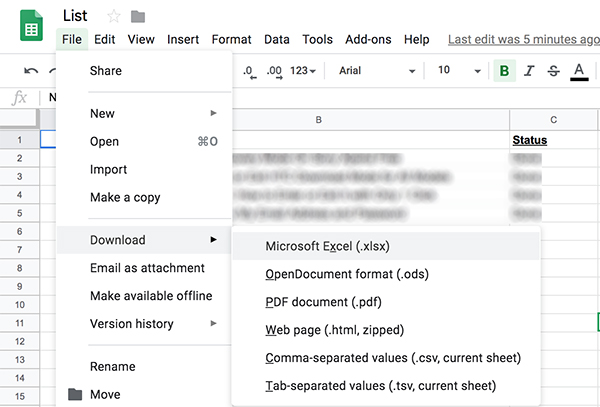The width and height of the screenshot is (600, 407).
Task: Open the Help menu
Action: coord(417,39)
